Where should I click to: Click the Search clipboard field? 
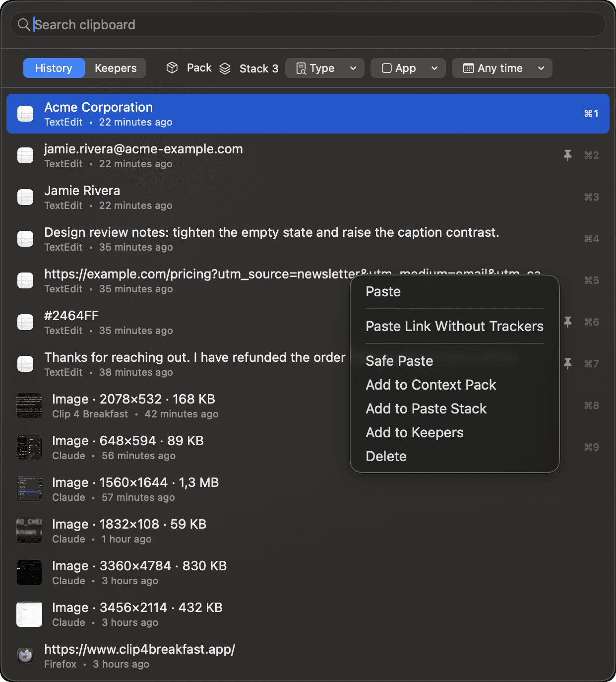(308, 24)
